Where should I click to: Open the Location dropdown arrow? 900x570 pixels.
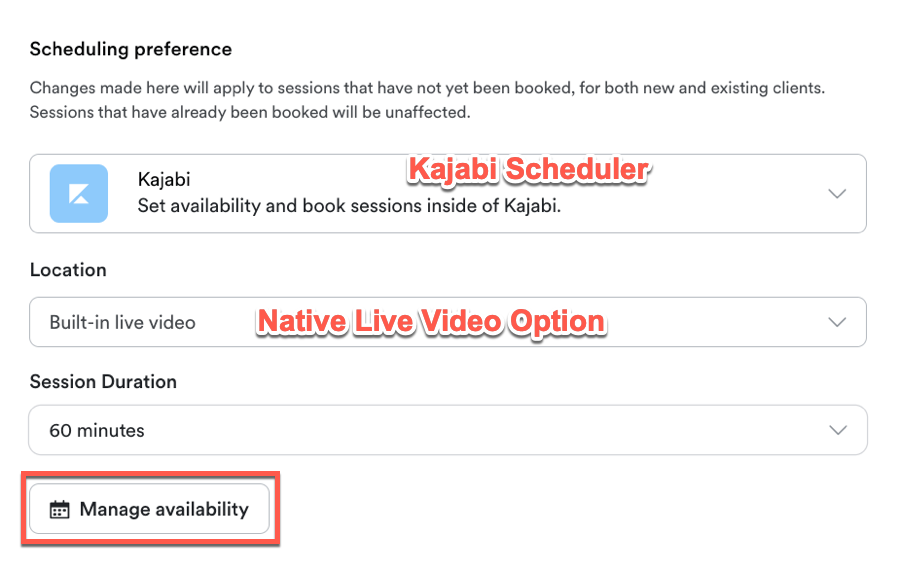coord(838,322)
